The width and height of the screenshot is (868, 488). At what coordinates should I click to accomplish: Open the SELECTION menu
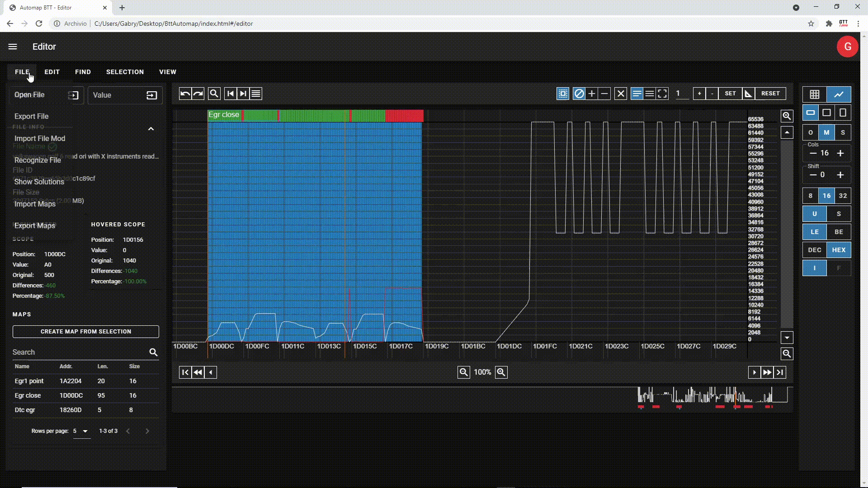coord(125,72)
